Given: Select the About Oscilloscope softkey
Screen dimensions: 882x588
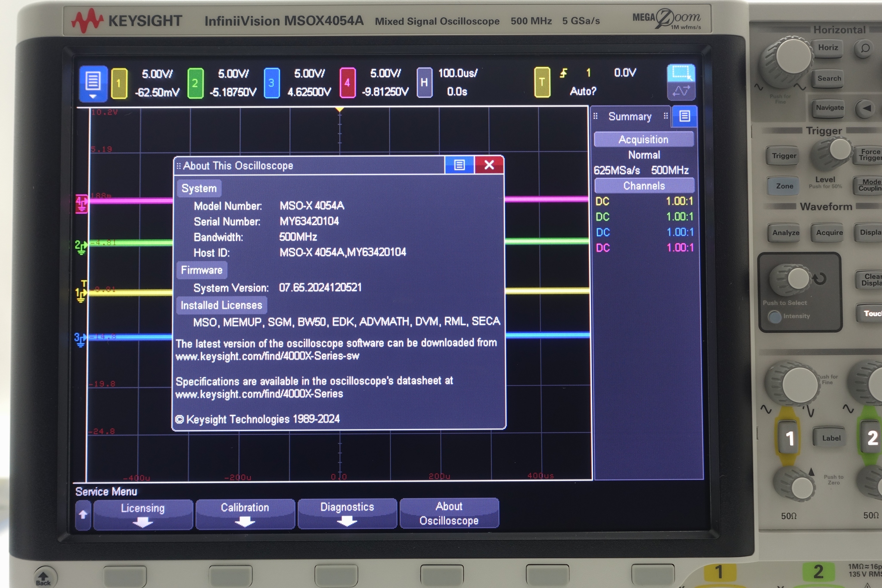Looking at the screenshot, I should [449, 513].
